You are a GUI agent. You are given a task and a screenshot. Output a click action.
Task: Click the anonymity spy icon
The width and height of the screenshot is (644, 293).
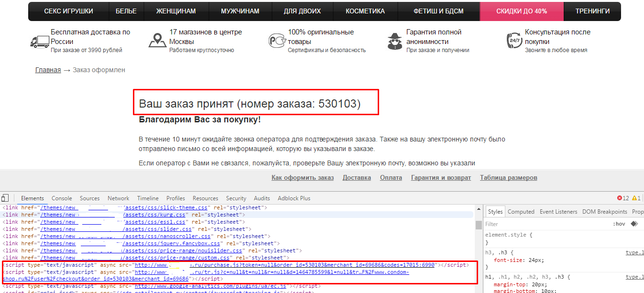click(x=395, y=41)
